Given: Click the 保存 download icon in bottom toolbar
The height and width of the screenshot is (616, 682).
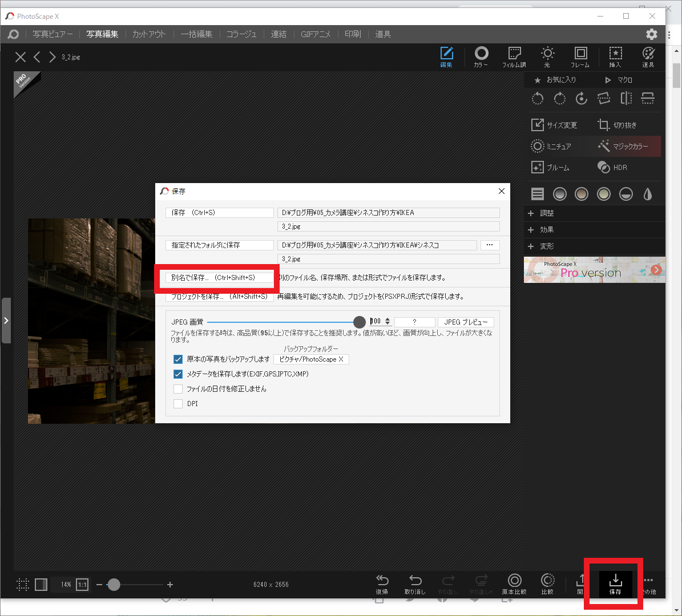Looking at the screenshot, I should pos(615,583).
